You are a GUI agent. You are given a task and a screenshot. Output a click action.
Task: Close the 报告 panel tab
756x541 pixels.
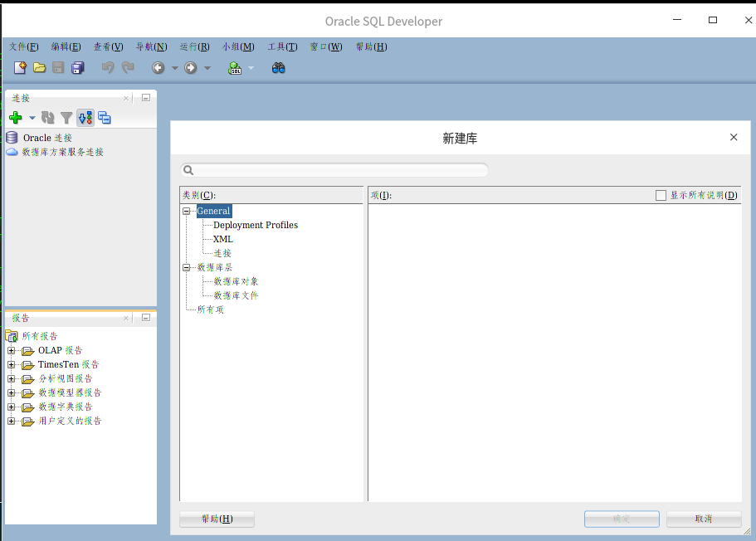point(126,319)
